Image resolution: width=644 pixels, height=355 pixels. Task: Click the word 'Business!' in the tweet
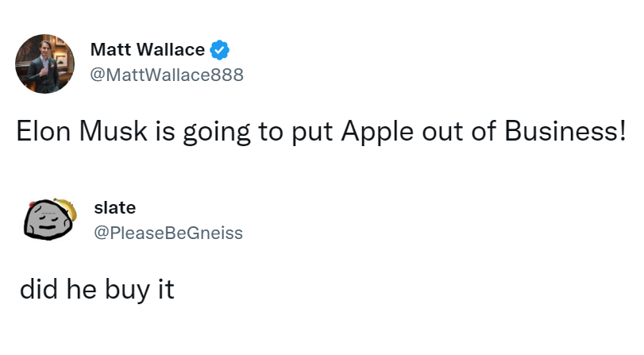pyautogui.click(x=565, y=131)
